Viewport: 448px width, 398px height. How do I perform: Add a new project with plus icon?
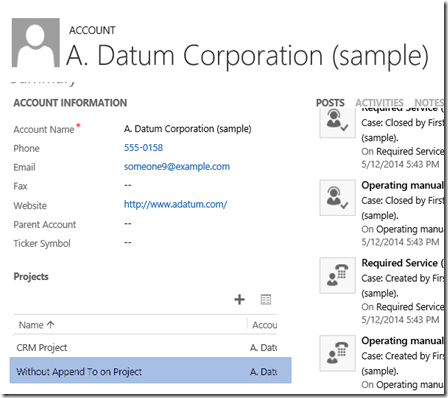[239, 299]
